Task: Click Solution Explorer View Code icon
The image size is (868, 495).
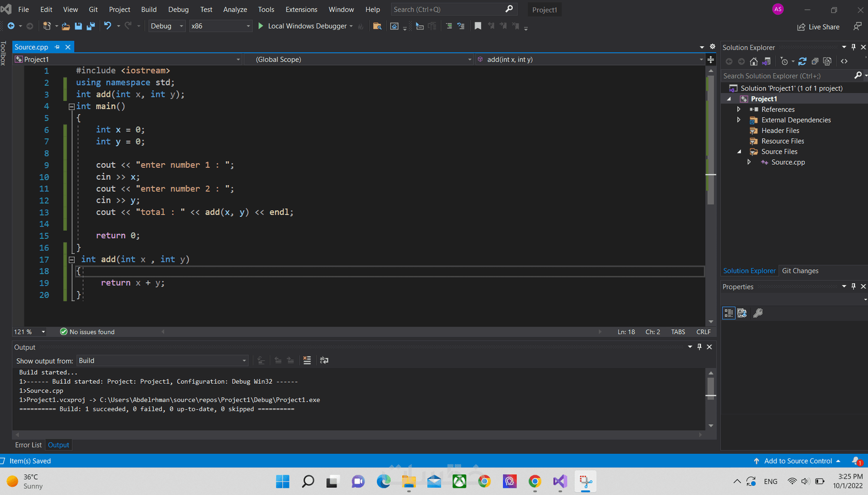Action: 845,61
